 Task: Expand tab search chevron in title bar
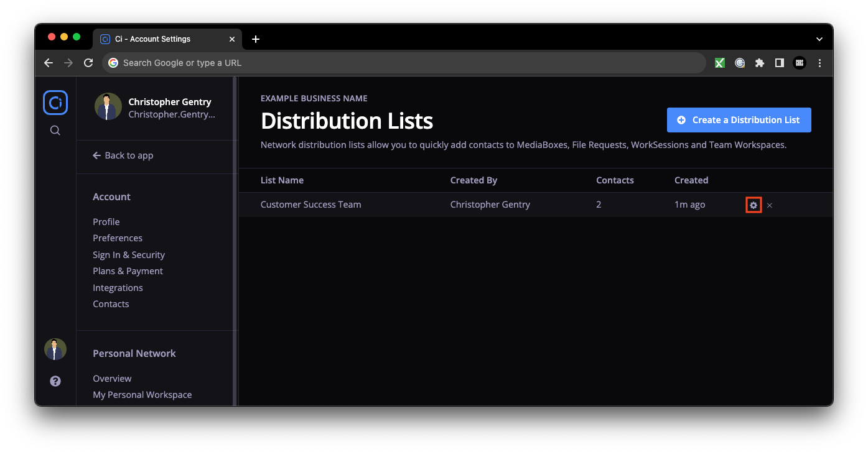819,39
